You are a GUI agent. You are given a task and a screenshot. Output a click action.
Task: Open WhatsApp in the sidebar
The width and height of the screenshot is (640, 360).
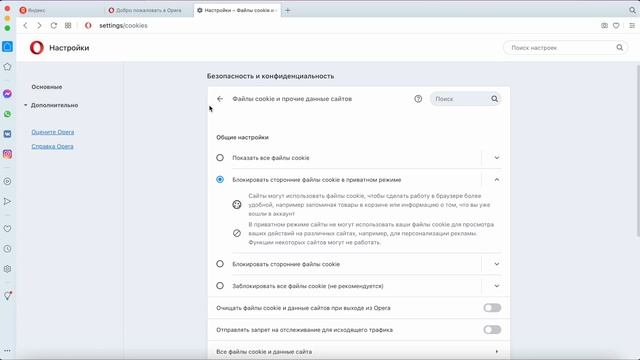click(x=7, y=114)
